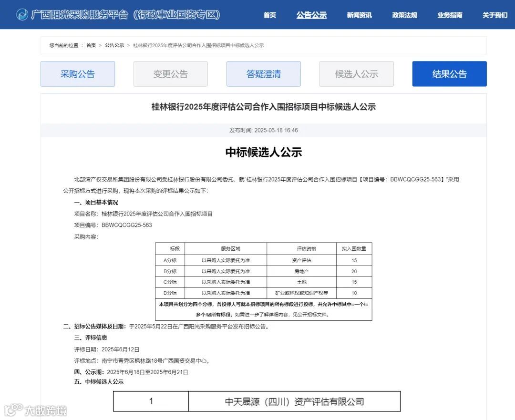Go to 新闻资讯 in top navigation

[360, 15]
